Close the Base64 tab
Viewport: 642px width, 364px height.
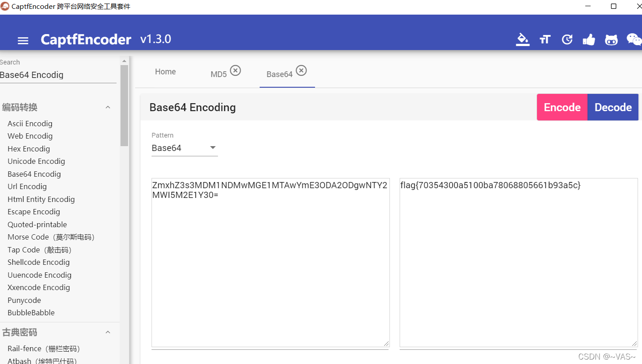pos(301,70)
